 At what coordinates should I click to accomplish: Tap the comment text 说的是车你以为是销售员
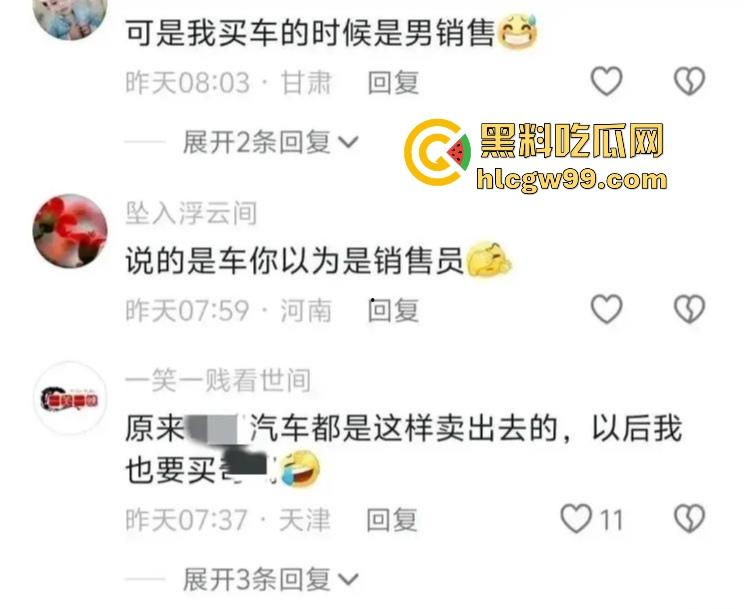point(294,261)
